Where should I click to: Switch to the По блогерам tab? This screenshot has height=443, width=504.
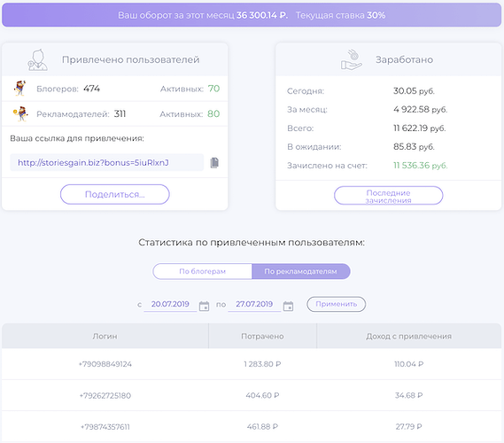(x=203, y=271)
